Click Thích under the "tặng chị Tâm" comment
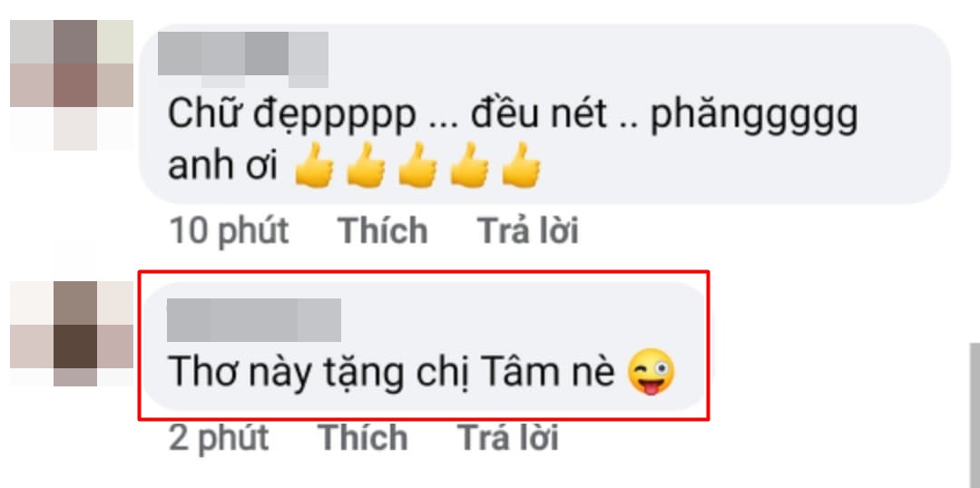Image resolution: width=980 pixels, height=488 pixels. pos(362,437)
